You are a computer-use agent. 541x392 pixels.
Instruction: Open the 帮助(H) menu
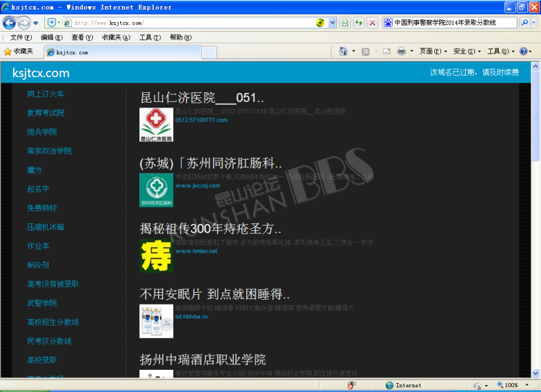tap(180, 37)
